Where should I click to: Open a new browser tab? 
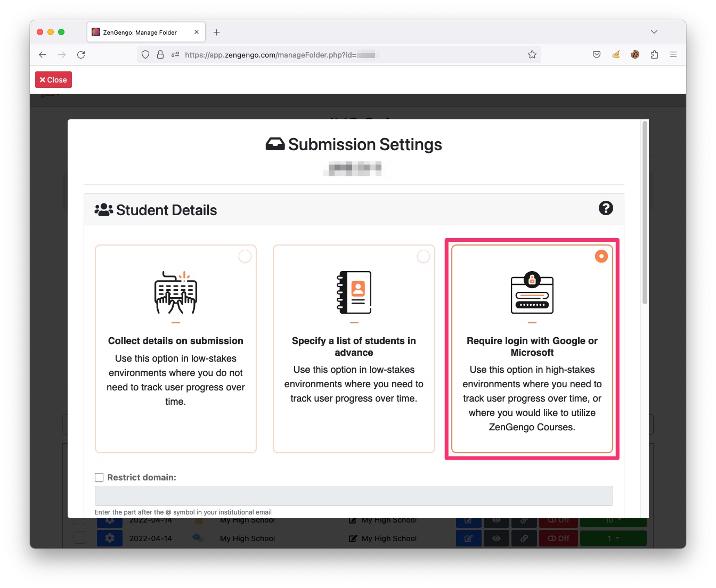(x=216, y=32)
